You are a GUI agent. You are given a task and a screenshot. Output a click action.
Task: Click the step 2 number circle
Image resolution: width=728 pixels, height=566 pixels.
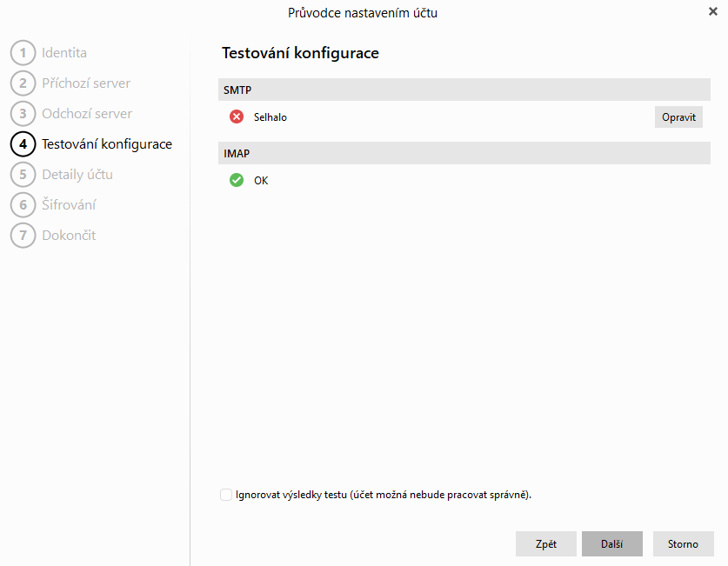[23, 83]
